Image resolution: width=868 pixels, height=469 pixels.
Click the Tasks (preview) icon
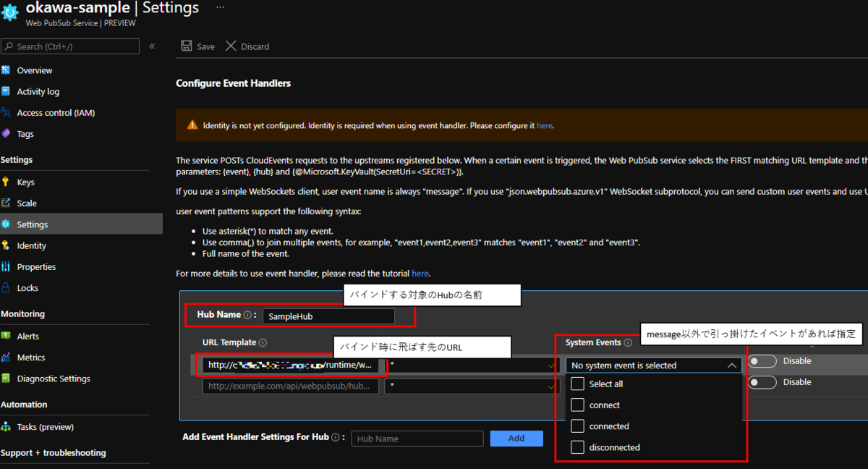click(7, 426)
